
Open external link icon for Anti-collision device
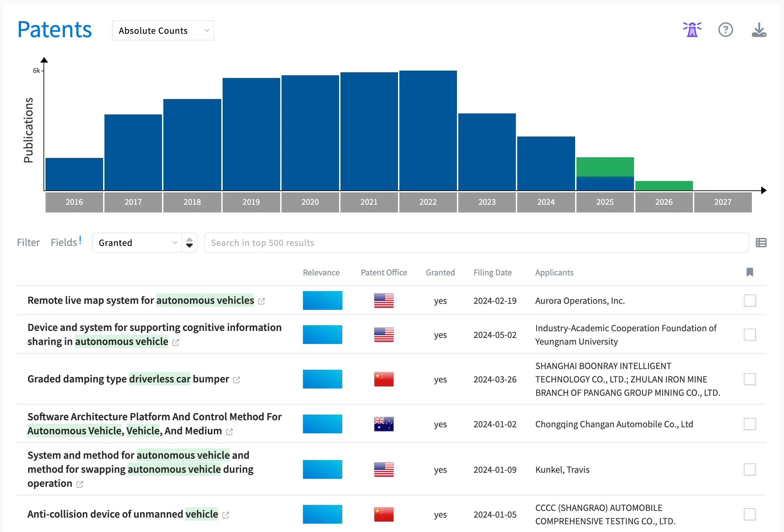(226, 515)
